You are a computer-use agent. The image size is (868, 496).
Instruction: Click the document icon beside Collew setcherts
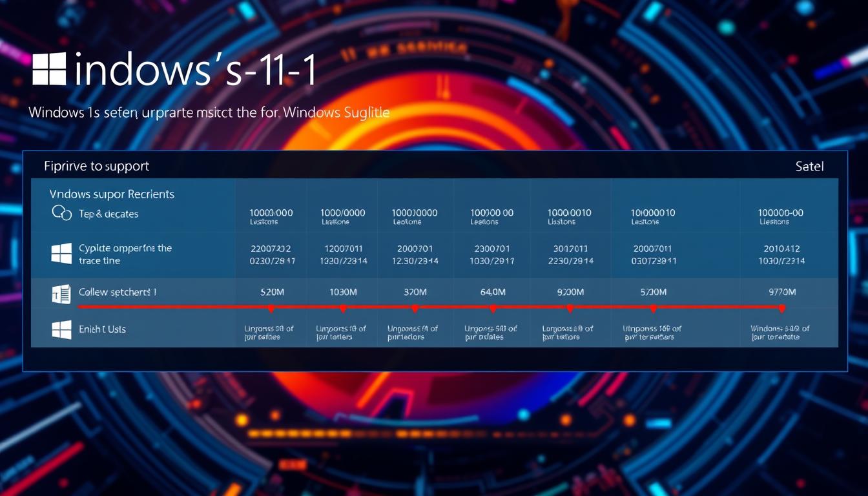pos(61,294)
